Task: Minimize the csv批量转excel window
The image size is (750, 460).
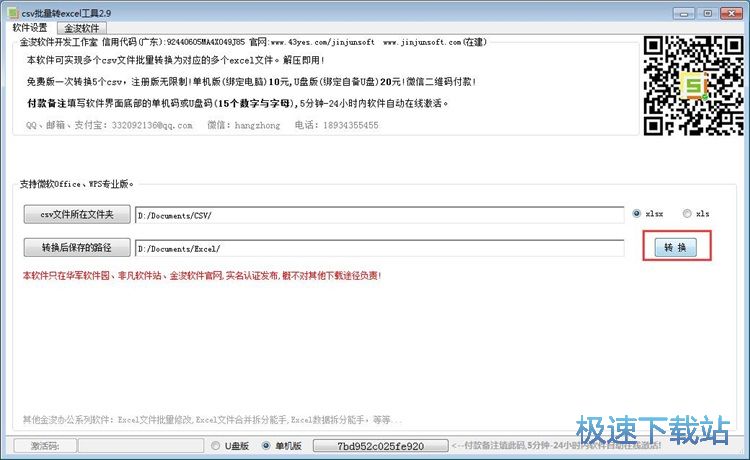Action: (x=684, y=13)
